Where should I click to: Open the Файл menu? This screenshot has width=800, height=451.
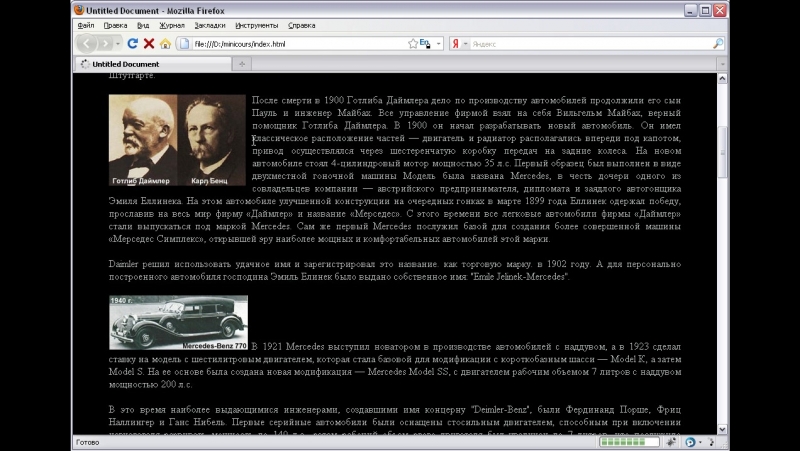click(x=86, y=25)
